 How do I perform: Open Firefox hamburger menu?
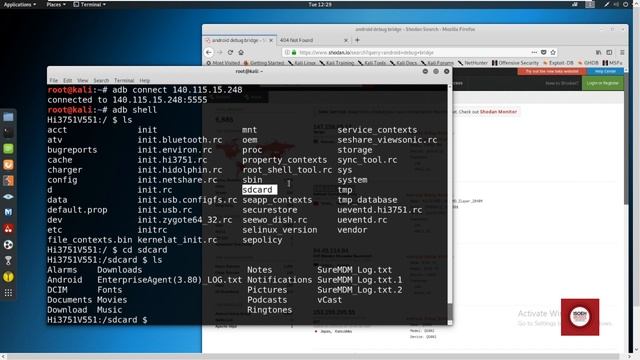[622, 52]
